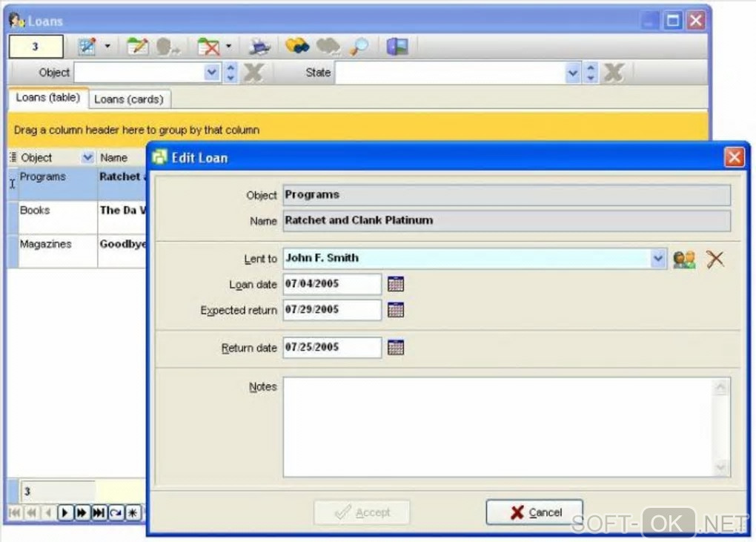Open the dropdown arrow beside the new loan icon
Screen dimensions: 756x542
pyautogui.click(x=107, y=47)
